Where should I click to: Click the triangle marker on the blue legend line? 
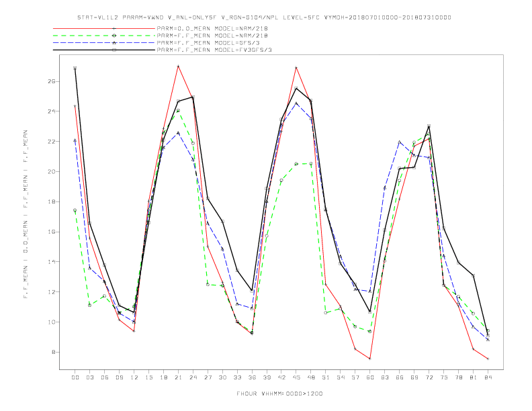[x=114, y=43]
